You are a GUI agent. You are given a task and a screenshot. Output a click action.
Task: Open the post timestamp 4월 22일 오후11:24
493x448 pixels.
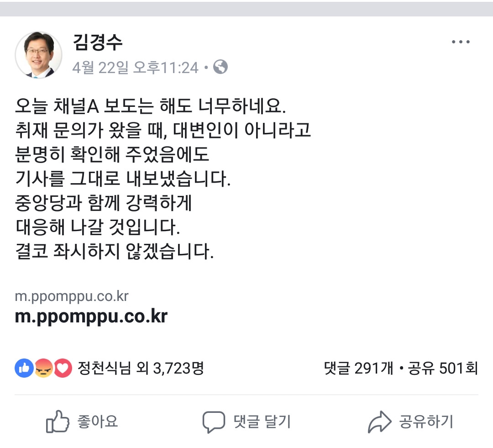click(136, 67)
